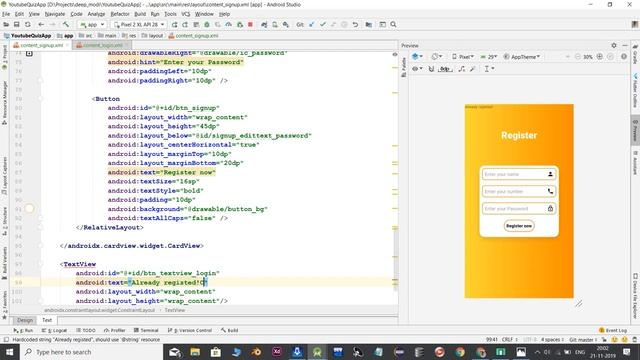
Task: Open Preview panel settings gear
Action: (x=614, y=45)
